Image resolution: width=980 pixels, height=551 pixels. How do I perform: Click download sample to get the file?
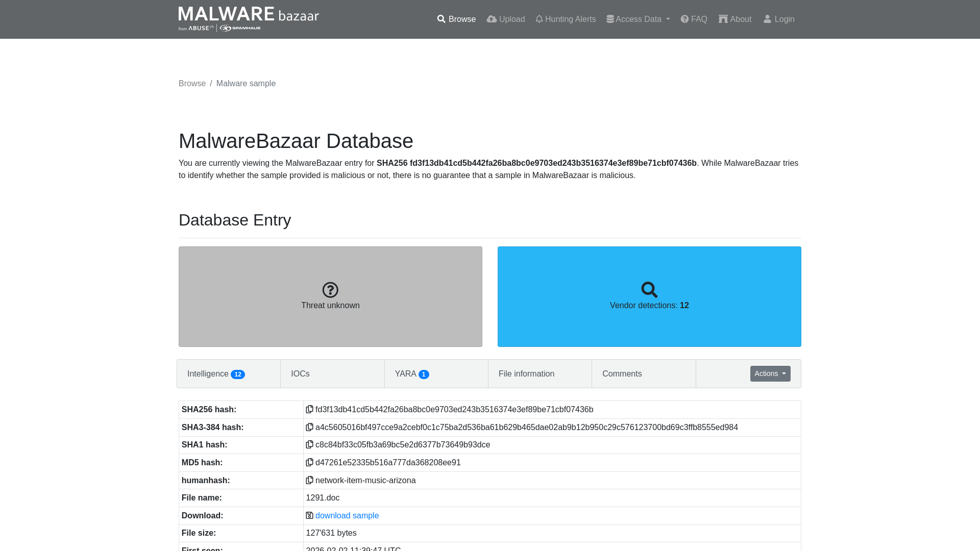pyautogui.click(x=347, y=515)
